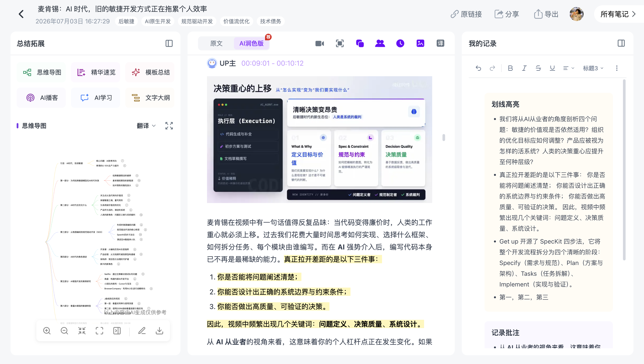This screenshot has height=364, width=644.
Task: Undo in notes editor
Action: [x=478, y=68]
